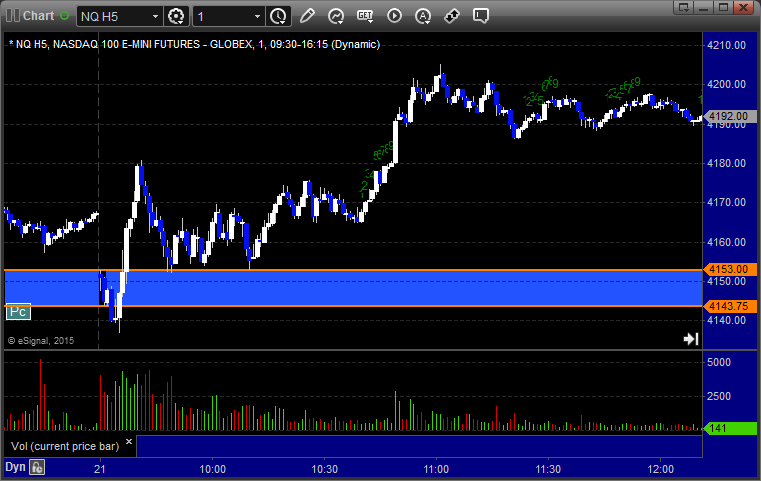Screen dimensions: 761x481
Task: Click the 4170.00 price axis label
Action: [727, 202]
